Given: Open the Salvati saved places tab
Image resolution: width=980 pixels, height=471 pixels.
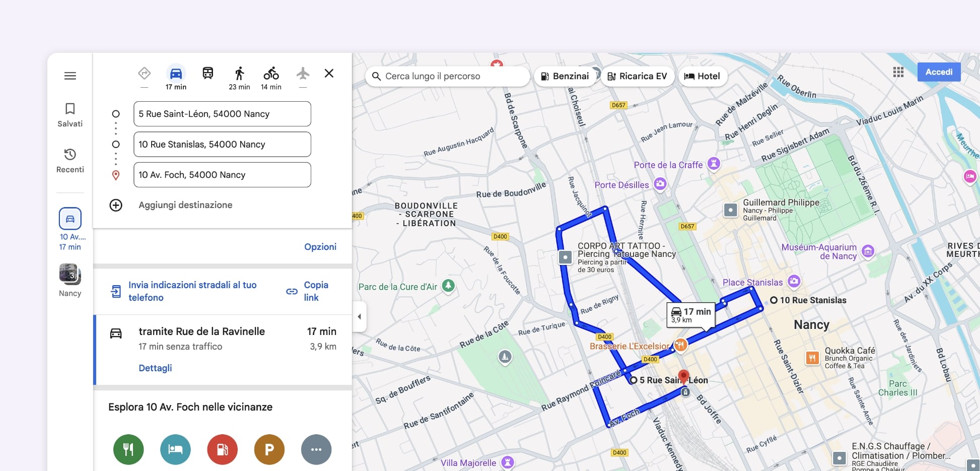Looking at the screenshot, I should pyautogui.click(x=70, y=115).
